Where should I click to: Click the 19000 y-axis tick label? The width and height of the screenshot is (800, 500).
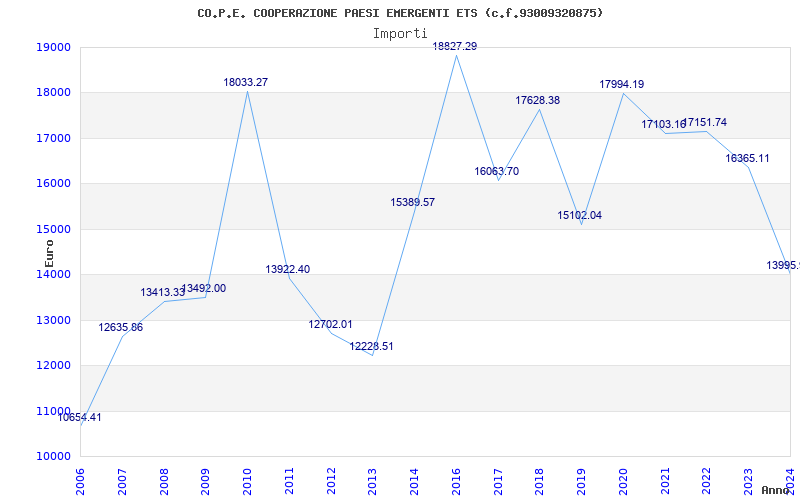click(x=54, y=47)
